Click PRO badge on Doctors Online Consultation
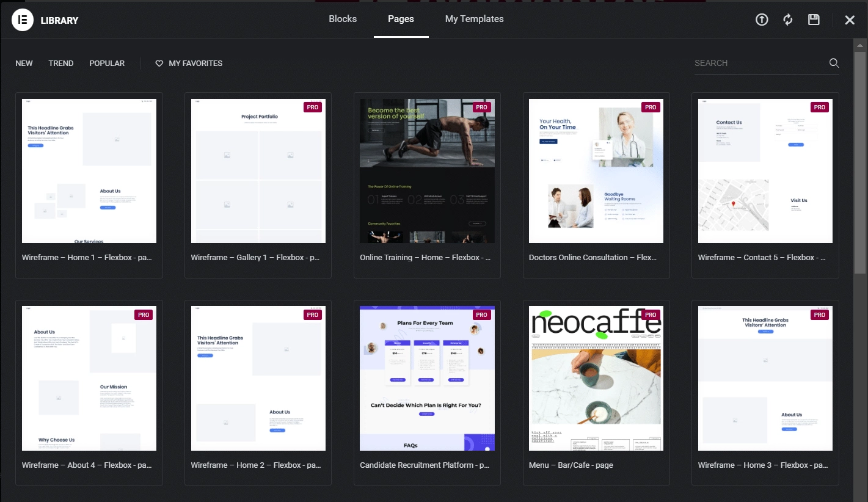Image resolution: width=868 pixels, height=502 pixels. pos(651,107)
